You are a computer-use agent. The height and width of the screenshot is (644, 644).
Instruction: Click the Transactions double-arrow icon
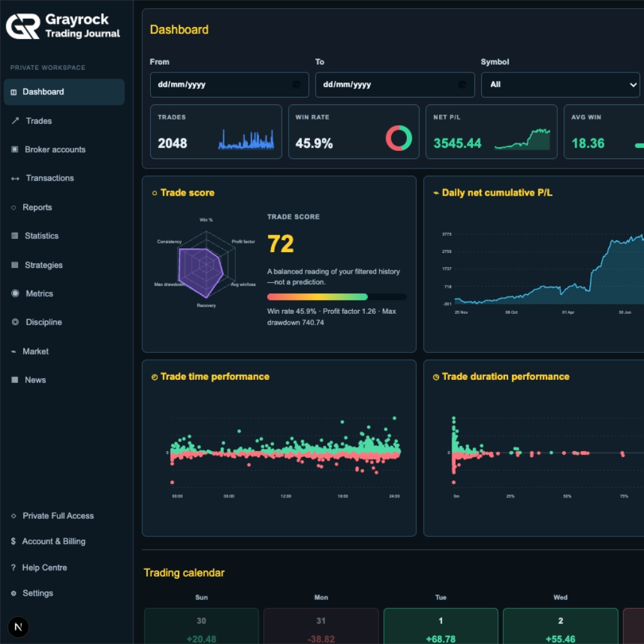pos(15,178)
